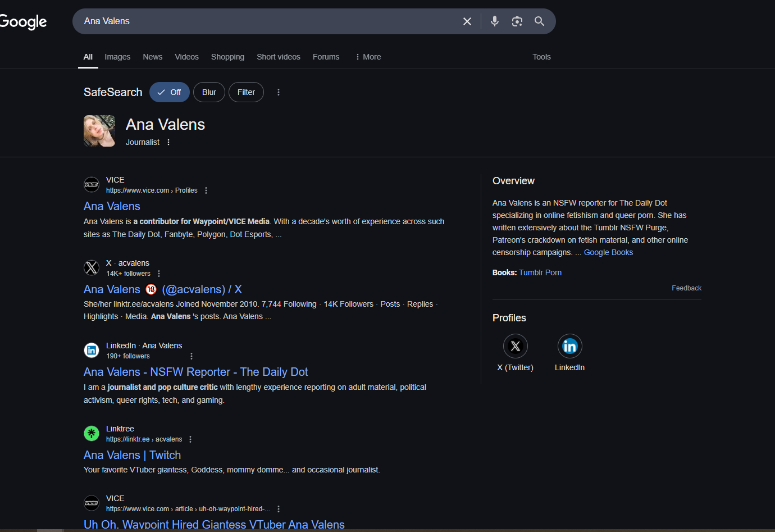Switch to the All results tab

[x=88, y=57]
